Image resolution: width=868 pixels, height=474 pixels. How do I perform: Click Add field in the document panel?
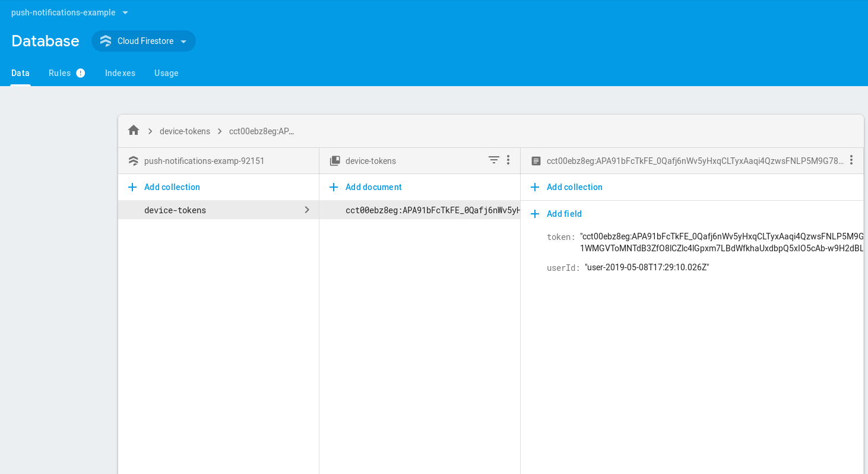pyautogui.click(x=564, y=214)
